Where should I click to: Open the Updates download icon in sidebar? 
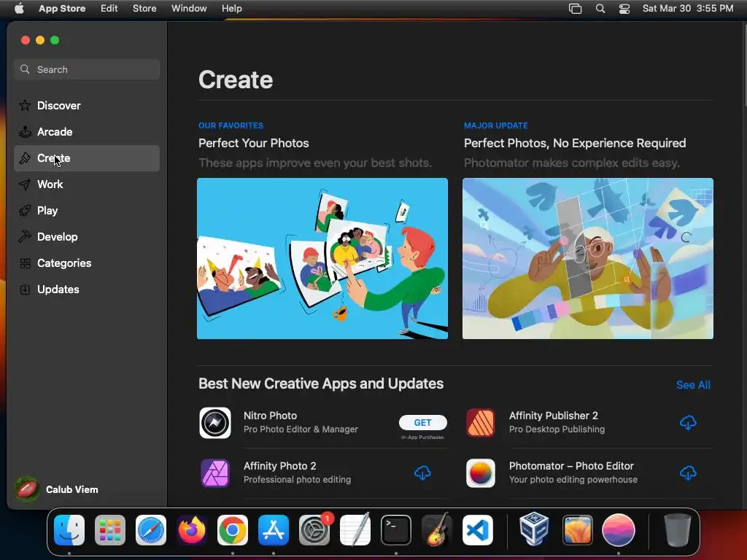tap(25, 289)
